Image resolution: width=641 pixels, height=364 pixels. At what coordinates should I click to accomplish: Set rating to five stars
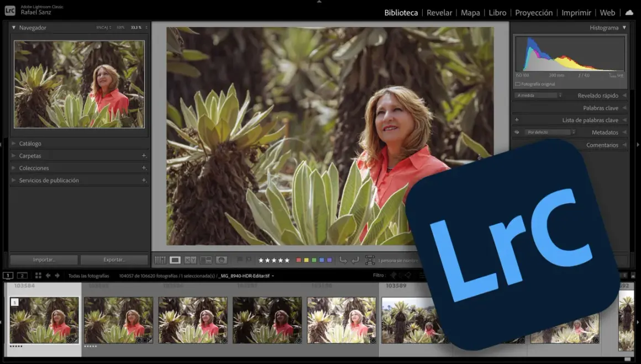287,260
